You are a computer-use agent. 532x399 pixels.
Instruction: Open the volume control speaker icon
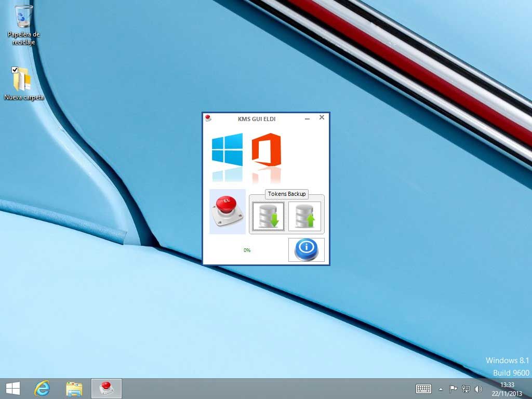[x=478, y=389]
